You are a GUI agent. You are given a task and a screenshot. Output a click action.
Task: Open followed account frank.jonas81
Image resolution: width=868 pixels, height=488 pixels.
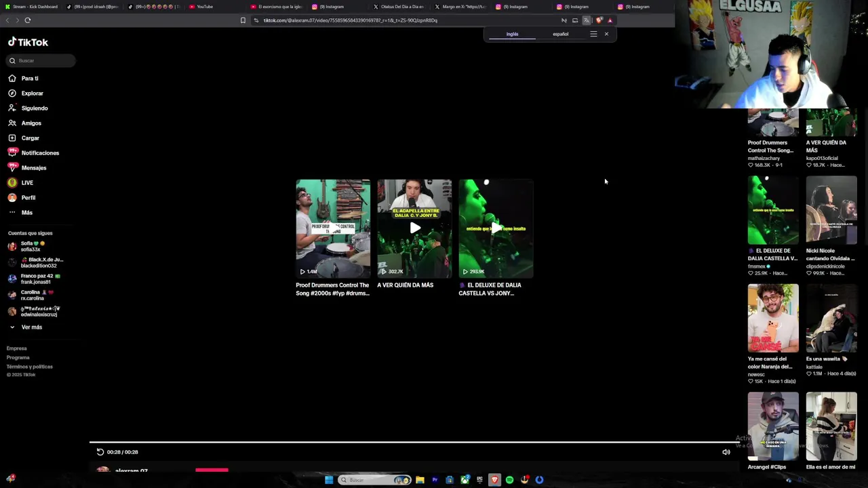tap(34, 279)
